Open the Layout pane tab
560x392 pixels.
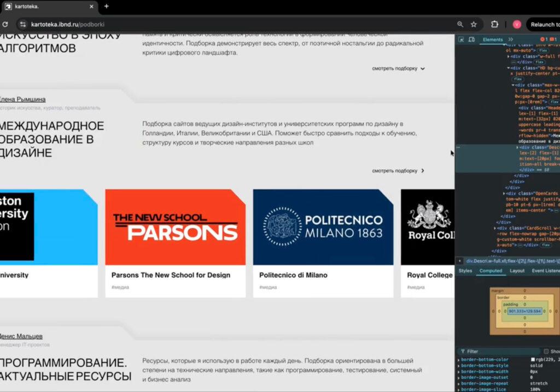pos(517,271)
